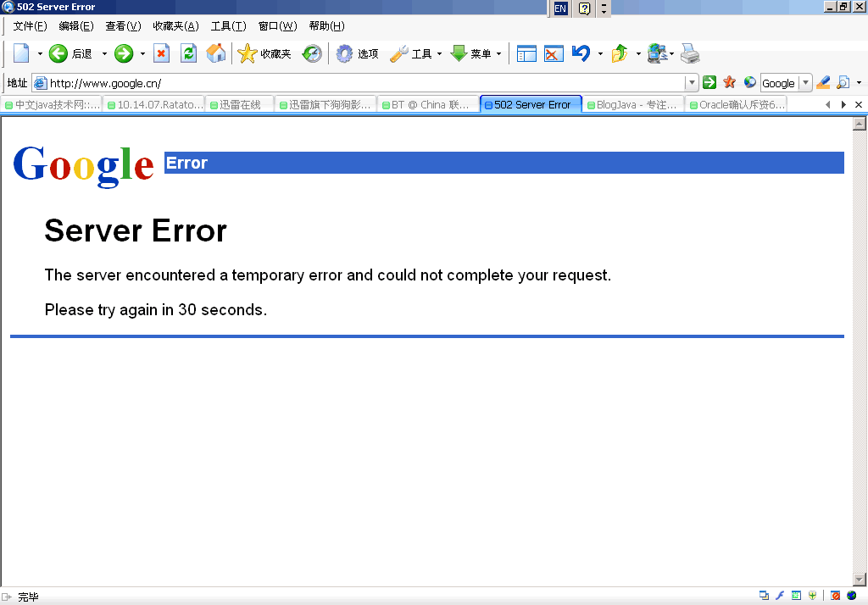Viewport: 868px width, 605px height.
Task: Click the address field showing http://www.google.cn/
Action: 359,83
